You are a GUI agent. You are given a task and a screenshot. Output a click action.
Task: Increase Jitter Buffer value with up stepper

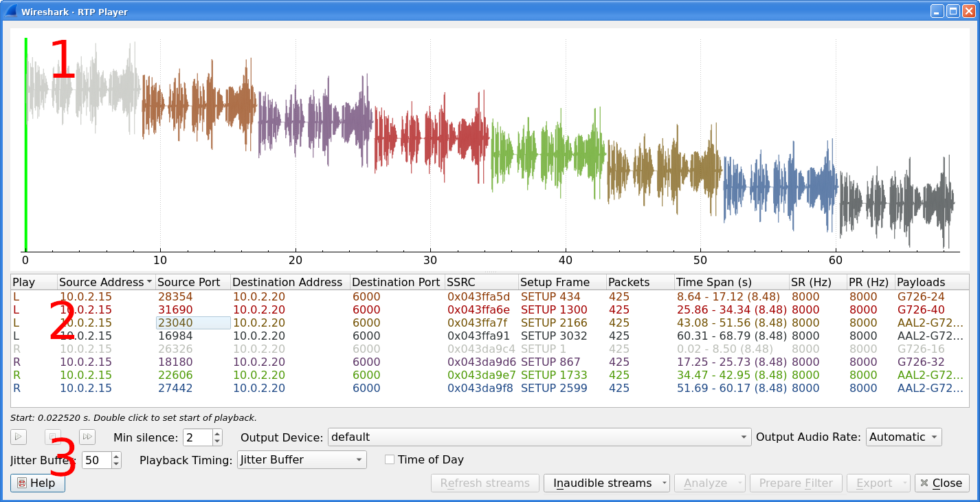116,456
